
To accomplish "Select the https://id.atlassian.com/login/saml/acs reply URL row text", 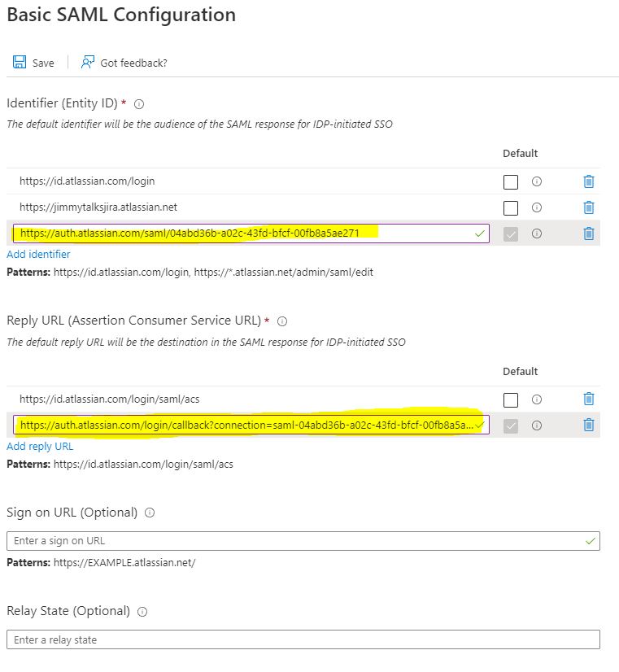I will [x=109, y=399].
